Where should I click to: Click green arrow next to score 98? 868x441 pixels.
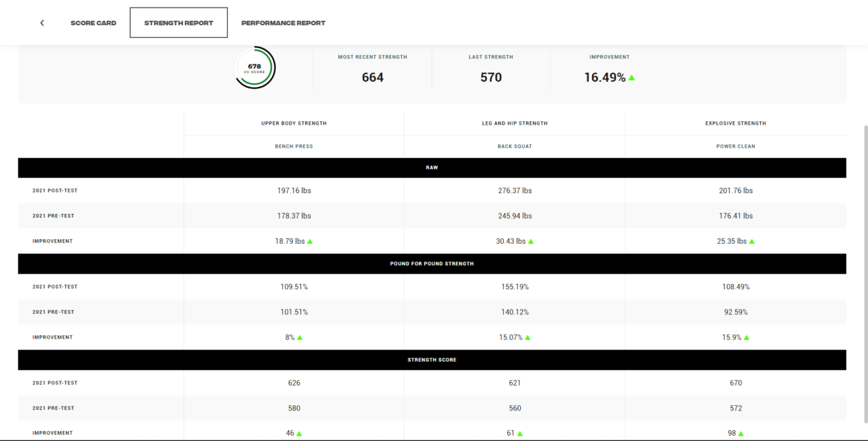741,434
